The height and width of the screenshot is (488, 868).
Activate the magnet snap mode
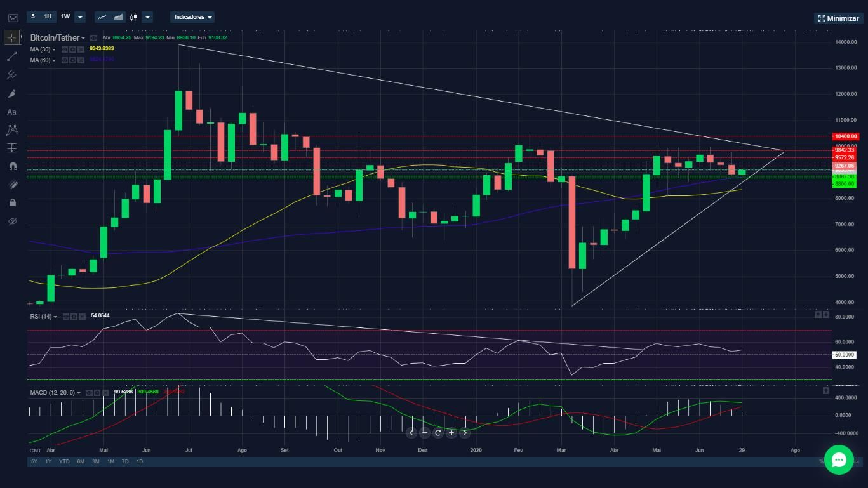[11, 166]
